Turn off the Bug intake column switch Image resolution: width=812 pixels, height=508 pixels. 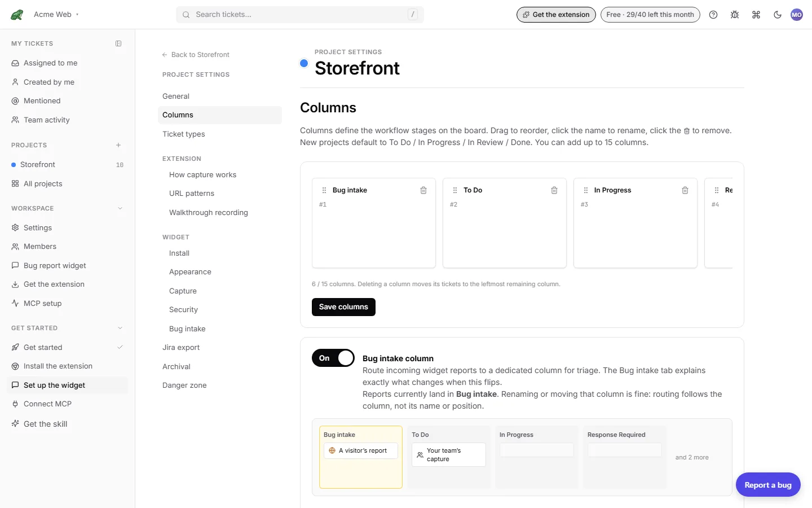tap(333, 358)
